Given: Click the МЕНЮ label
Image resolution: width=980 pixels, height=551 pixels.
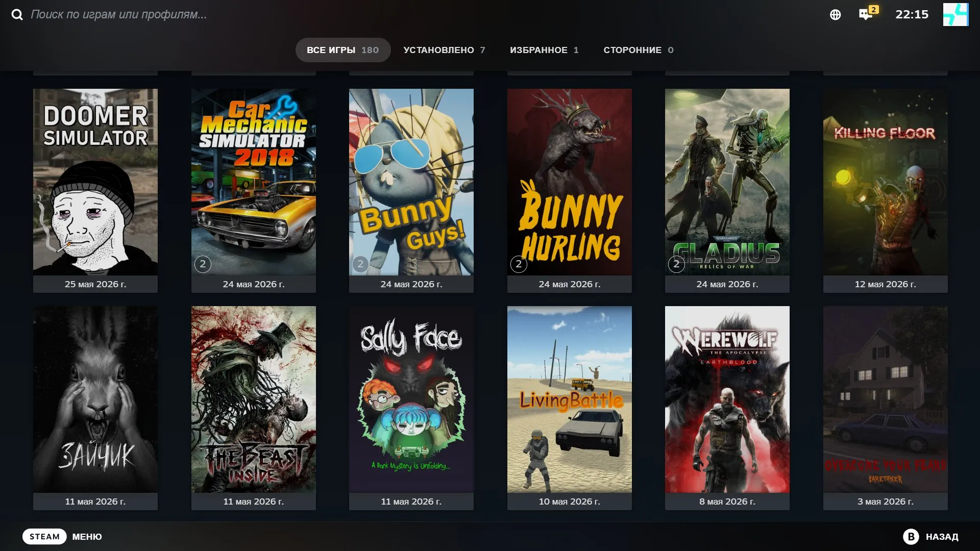Looking at the screenshot, I should pyautogui.click(x=87, y=537).
